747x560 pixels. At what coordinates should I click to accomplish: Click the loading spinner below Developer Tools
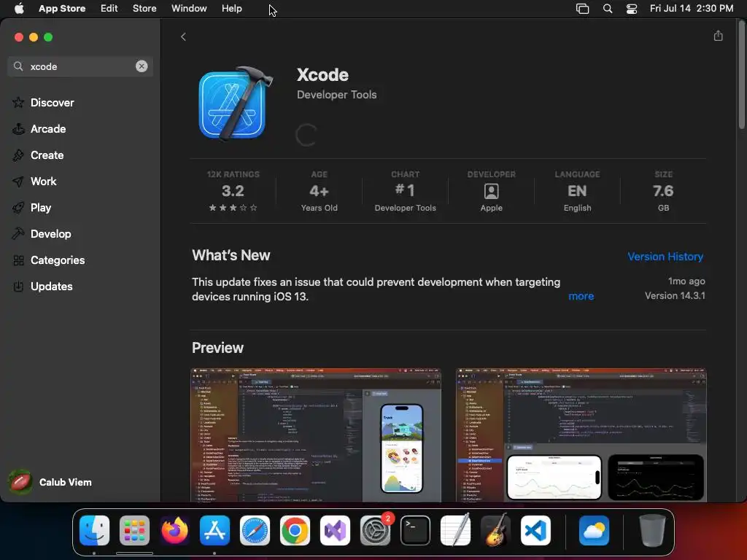[306, 135]
